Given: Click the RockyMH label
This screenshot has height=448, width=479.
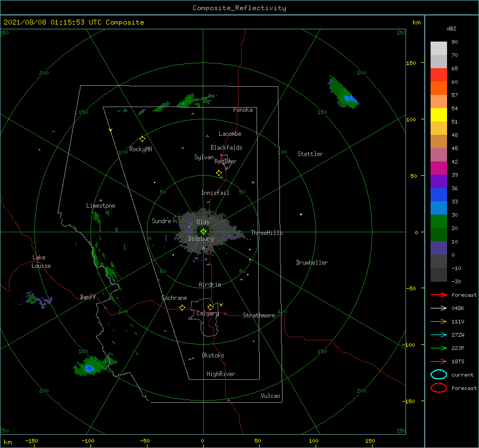Looking at the screenshot, I should (x=141, y=149).
